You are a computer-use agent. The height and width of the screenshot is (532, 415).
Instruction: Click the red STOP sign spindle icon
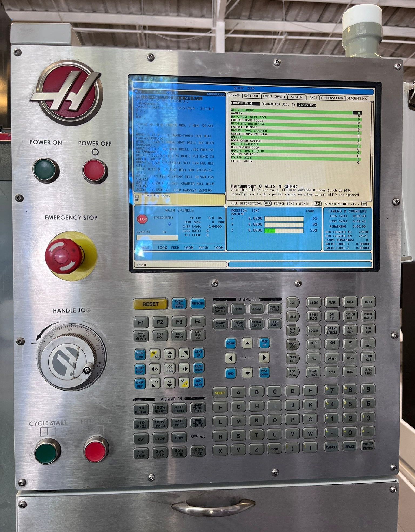(x=142, y=219)
